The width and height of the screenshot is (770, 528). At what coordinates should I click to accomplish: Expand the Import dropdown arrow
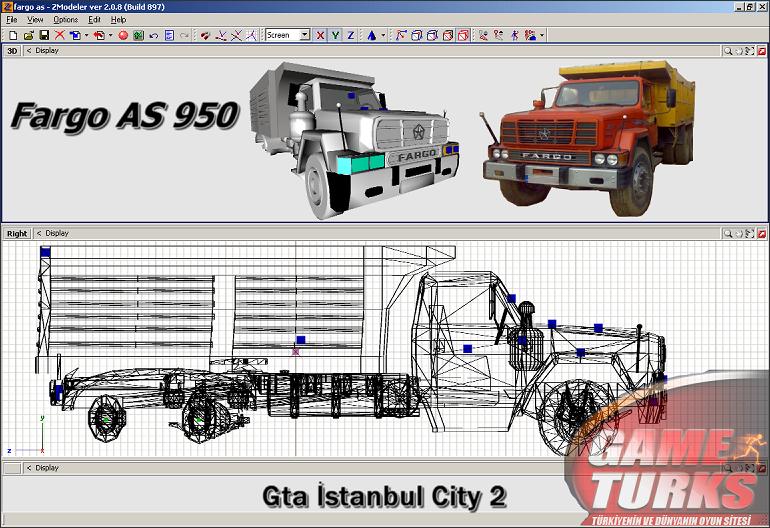pyautogui.click(x=86, y=35)
